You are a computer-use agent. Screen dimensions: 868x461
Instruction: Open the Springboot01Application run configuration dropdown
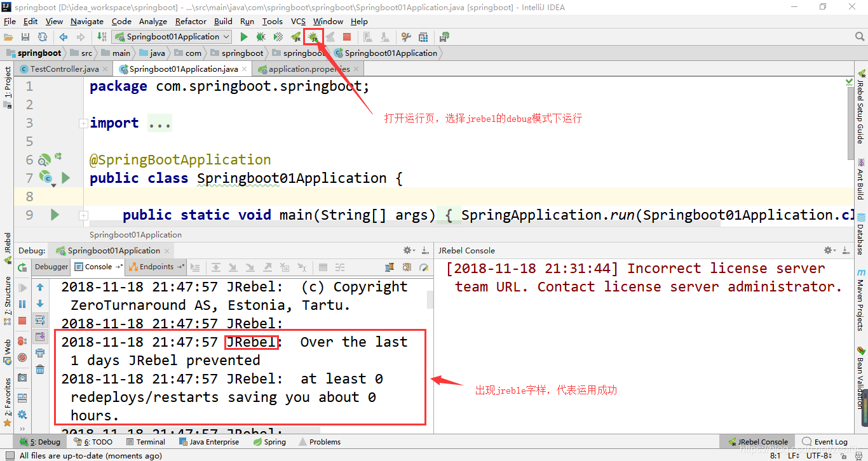(172, 37)
